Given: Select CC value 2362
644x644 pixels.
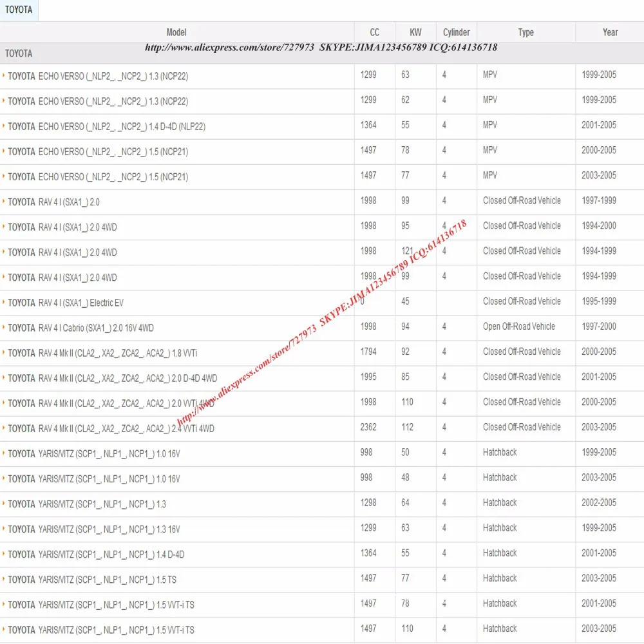Looking at the screenshot, I should [x=368, y=427].
